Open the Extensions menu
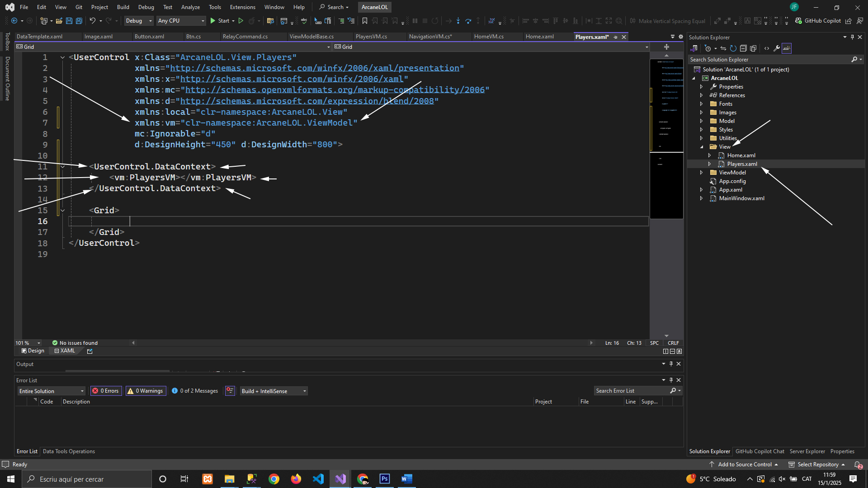This screenshot has width=868, height=488. [242, 7]
